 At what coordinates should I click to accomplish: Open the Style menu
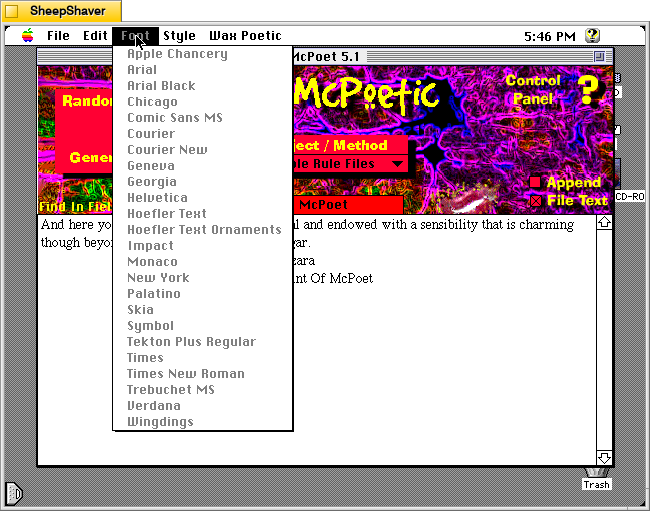(179, 36)
